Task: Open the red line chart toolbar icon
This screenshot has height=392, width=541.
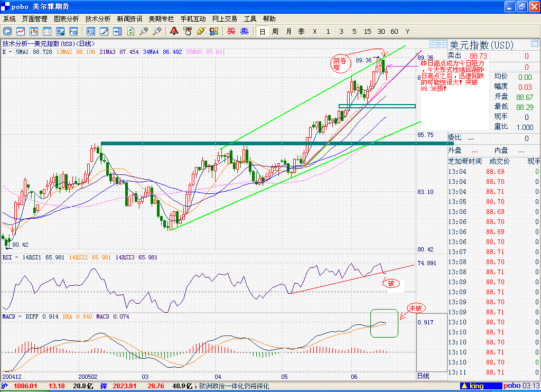Action: click(21, 31)
